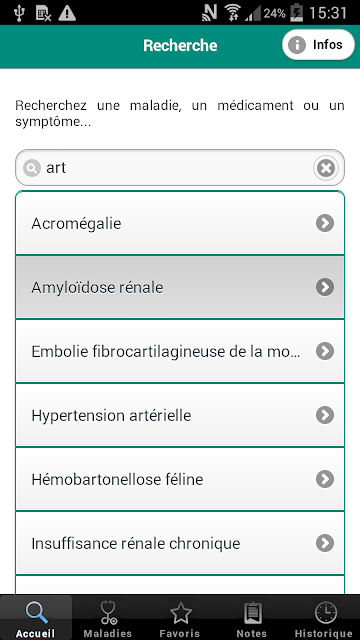360x640 pixels.
Task: Tap the Wi-Fi icon in the status bar
Action: (x=233, y=13)
